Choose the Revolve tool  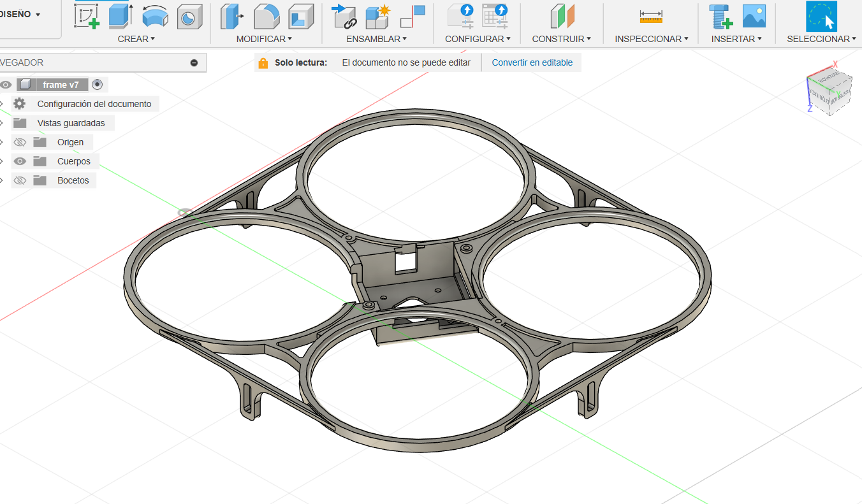155,16
